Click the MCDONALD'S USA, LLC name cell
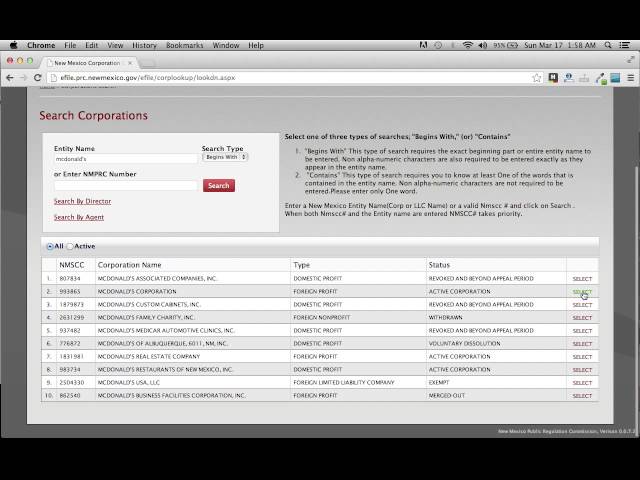 coord(129,382)
